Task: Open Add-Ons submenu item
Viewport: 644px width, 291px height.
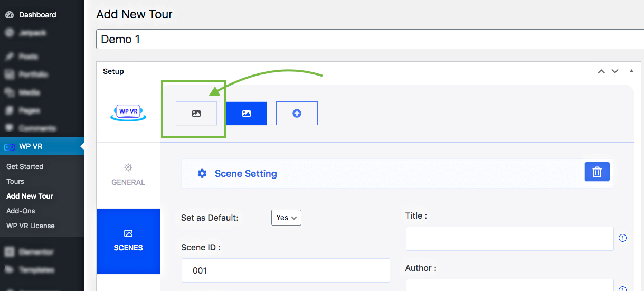Action: (21, 211)
